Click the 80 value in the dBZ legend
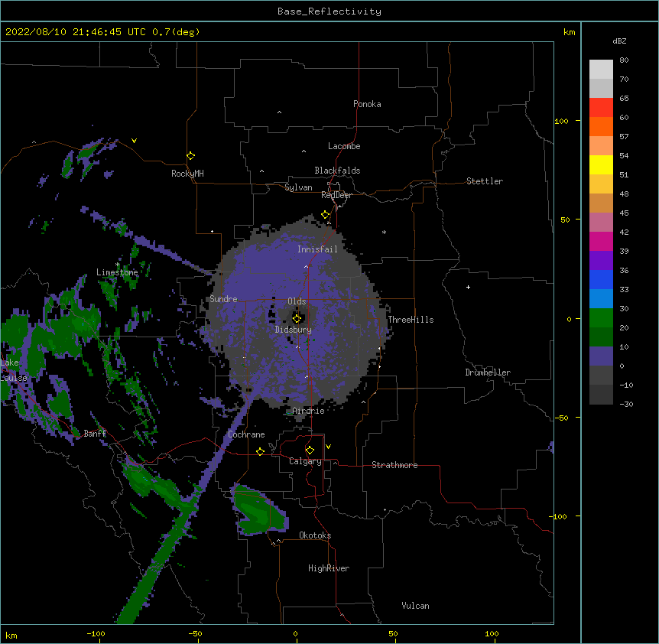 [624, 60]
